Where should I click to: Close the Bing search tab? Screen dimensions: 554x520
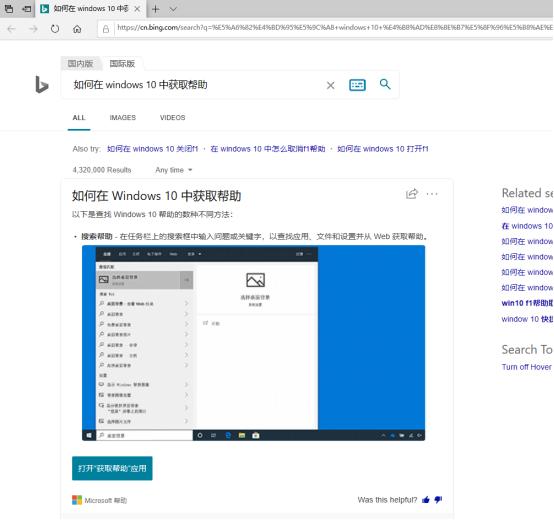point(137,9)
